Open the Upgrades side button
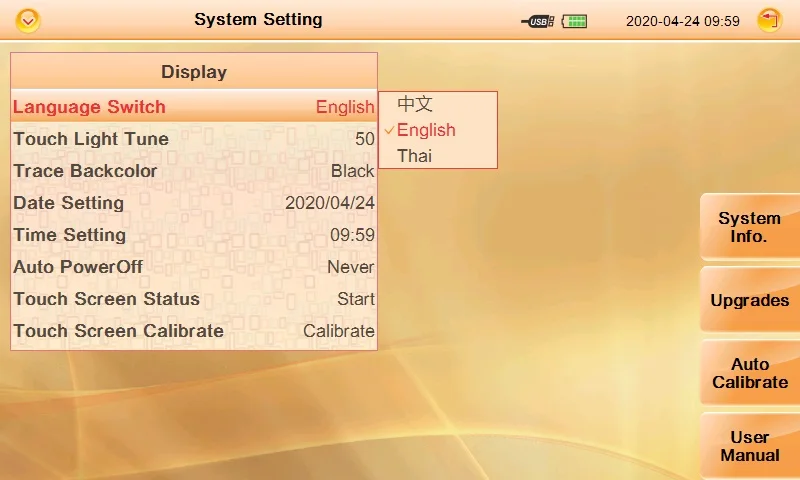This screenshot has width=800, height=480. 750,300
